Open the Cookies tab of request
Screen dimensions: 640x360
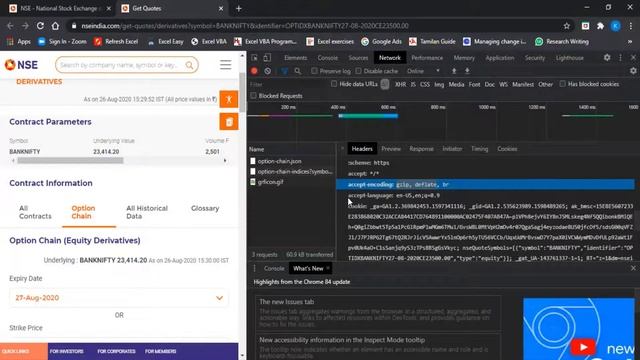[507, 149]
